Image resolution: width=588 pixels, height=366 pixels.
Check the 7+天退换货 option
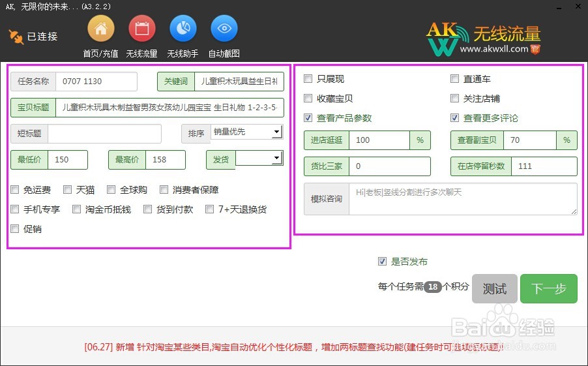pyautogui.click(x=210, y=209)
